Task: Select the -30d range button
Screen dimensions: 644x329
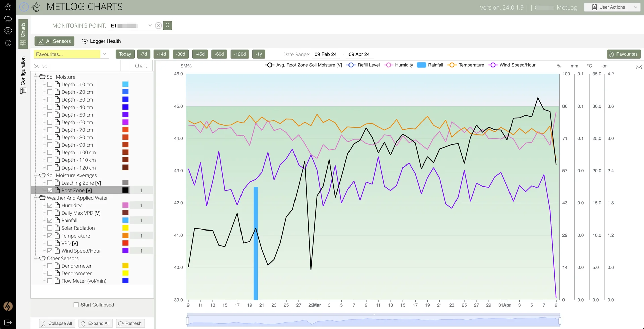Action: (x=181, y=54)
